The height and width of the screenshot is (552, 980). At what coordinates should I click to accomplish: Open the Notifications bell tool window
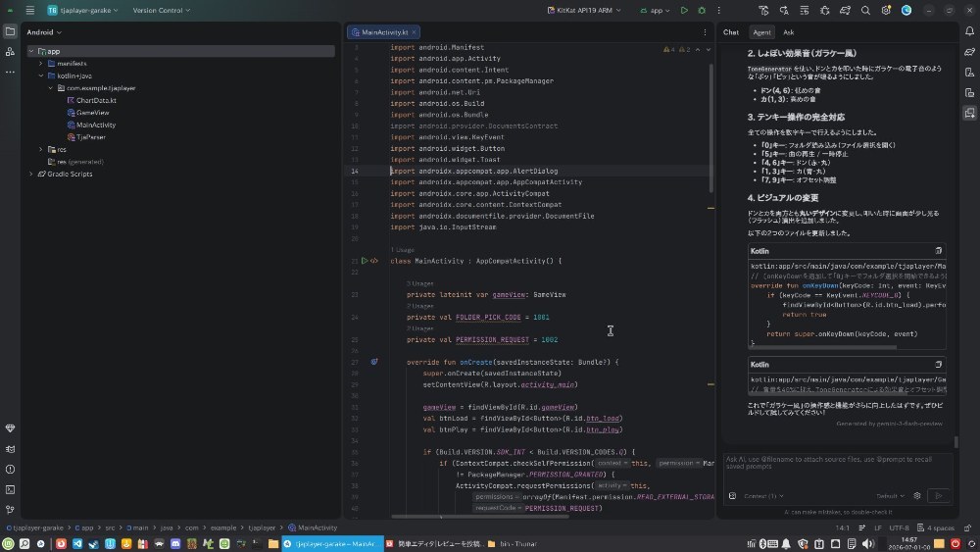(969, 31)
